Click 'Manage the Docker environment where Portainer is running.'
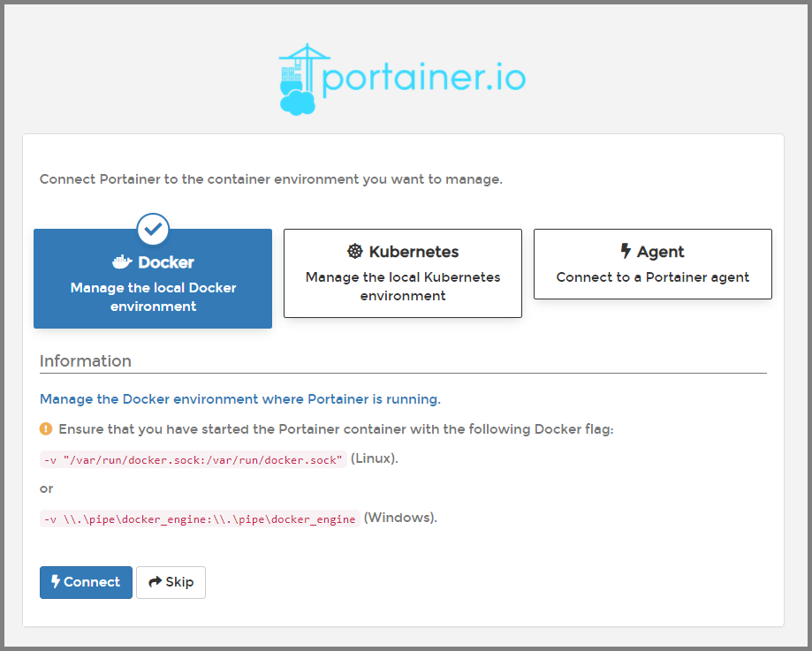The width and height of the screenshot is (812, 651). click(x=240, y=399)
